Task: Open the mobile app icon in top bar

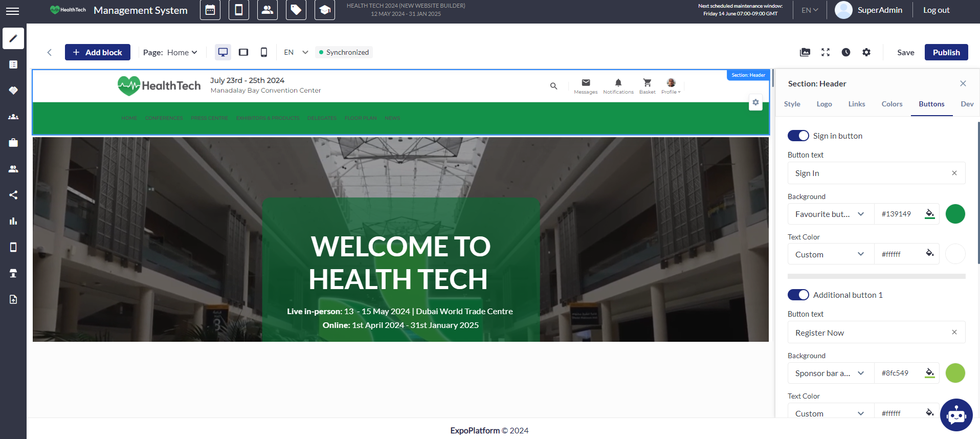Action: click(x=239, y=10)
